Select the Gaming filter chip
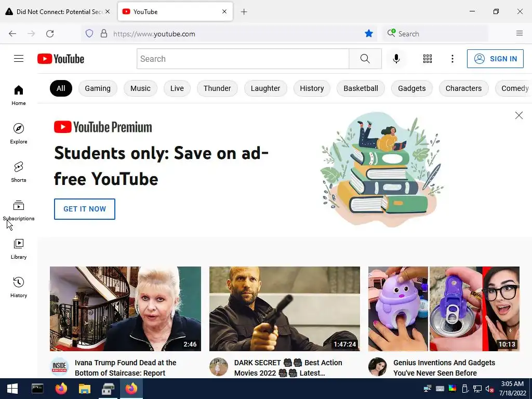Image resolution: width=532 pixels, height=399 pixels. [x=98, y=88]
